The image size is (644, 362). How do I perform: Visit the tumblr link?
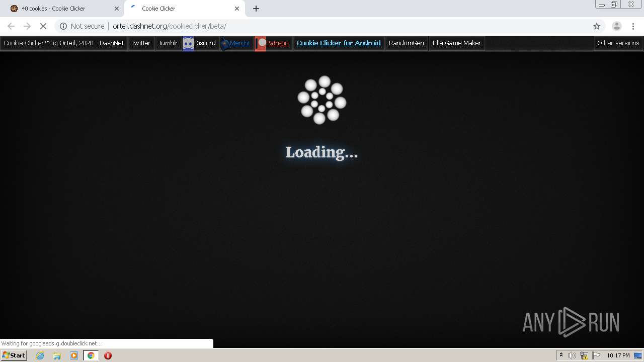click(x=169, y=43)
